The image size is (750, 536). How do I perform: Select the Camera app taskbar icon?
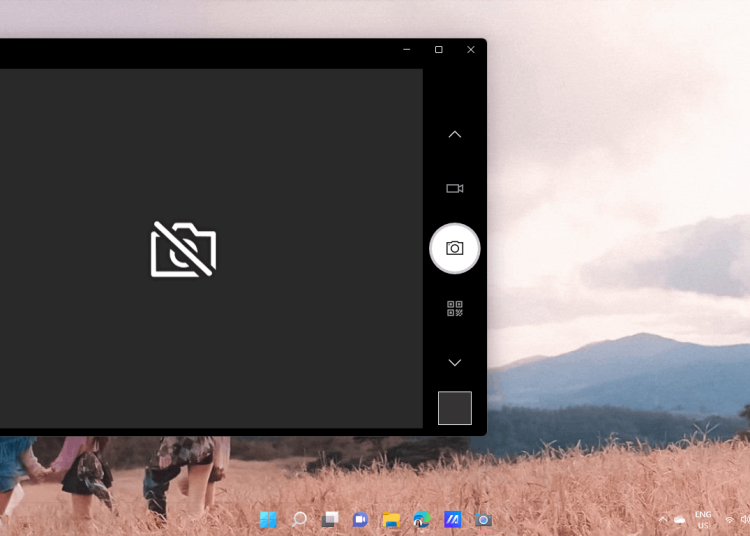coord(483,520)
